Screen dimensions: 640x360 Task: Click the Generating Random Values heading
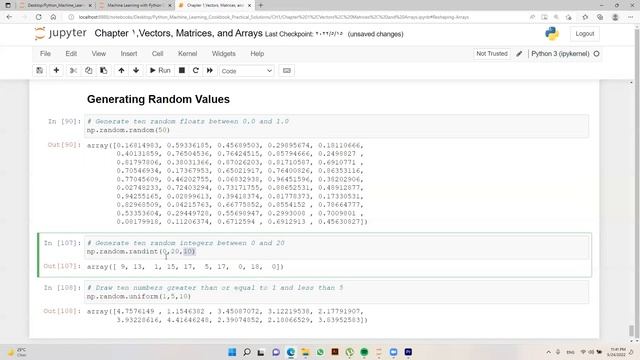158,99
